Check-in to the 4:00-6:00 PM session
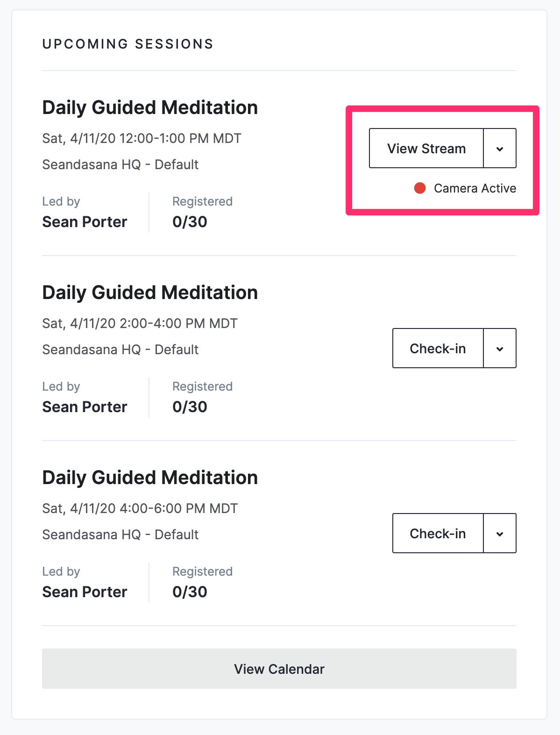The height and width of the screenshot is (735, 560). (x=438, y=533)
